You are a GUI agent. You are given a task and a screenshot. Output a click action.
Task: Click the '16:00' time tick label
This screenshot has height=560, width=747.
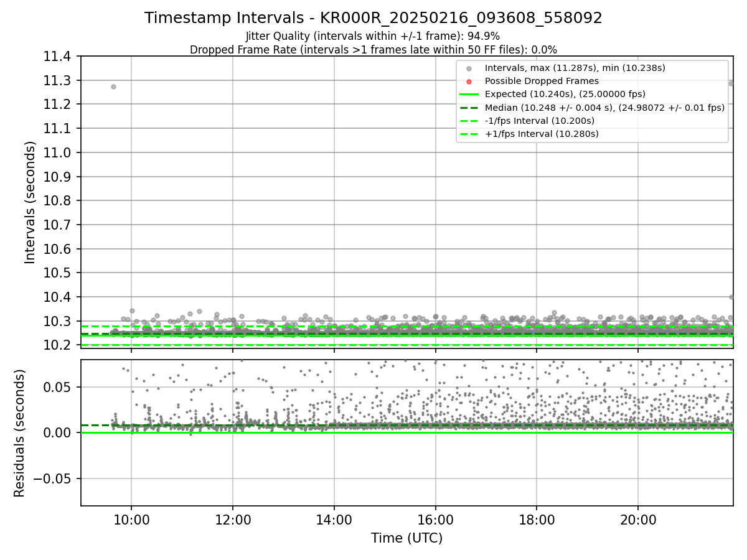(436, 519)
